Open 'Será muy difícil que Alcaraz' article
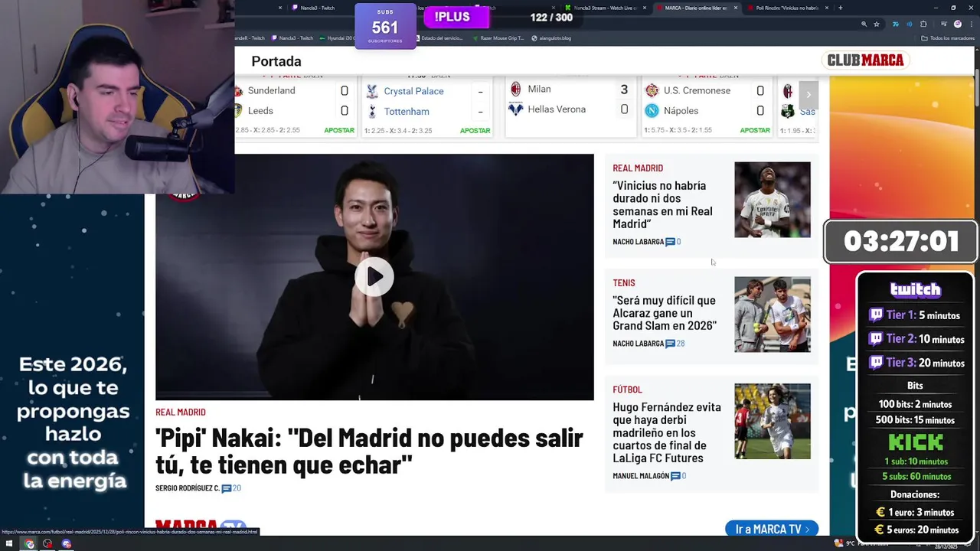 (665, 313)
